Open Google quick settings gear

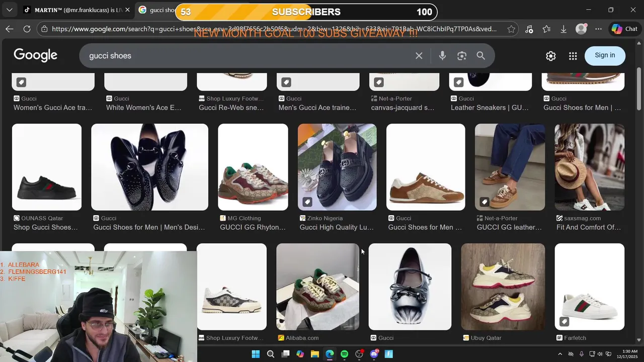[x=551, y=56]
